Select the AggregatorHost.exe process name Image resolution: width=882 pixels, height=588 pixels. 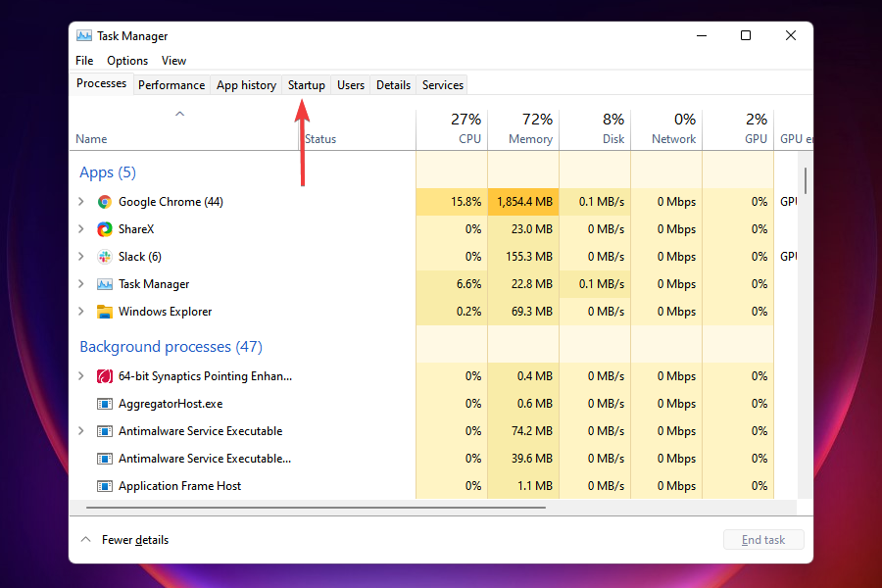pyautogui.click(x=171, y=404)
